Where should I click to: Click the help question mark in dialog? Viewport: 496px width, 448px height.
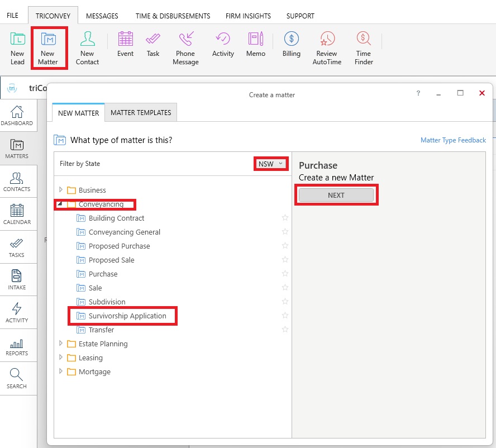[418, 93]
